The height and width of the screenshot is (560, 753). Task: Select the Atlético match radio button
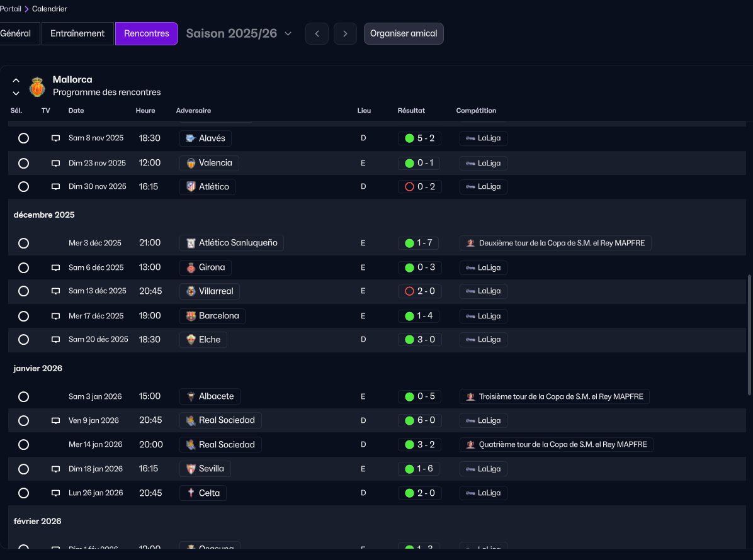(x=23, y=187)
